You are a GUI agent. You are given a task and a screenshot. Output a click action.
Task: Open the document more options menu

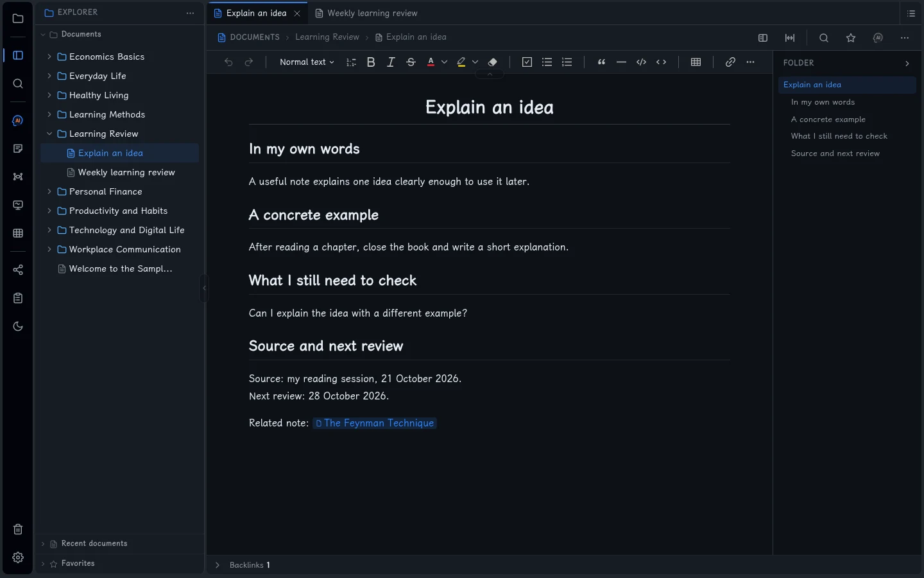point(905,38)
